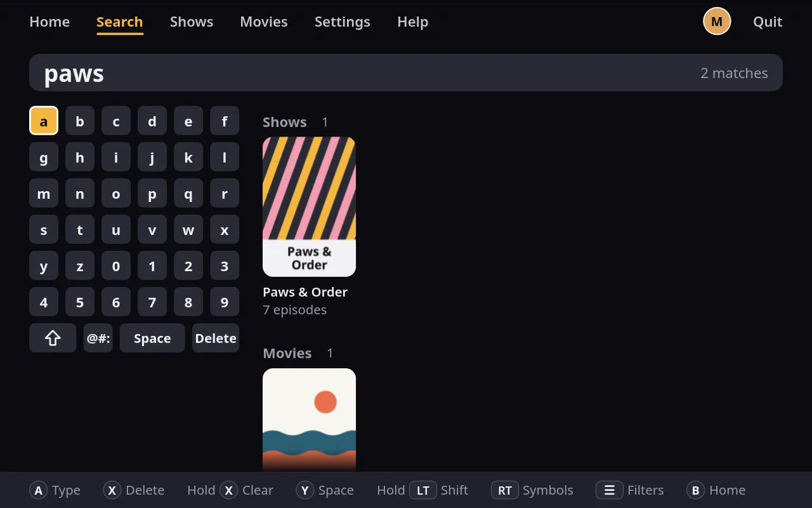Select the letter a key
This screenshot has width=812, height=508.
[x=44, y=121]
